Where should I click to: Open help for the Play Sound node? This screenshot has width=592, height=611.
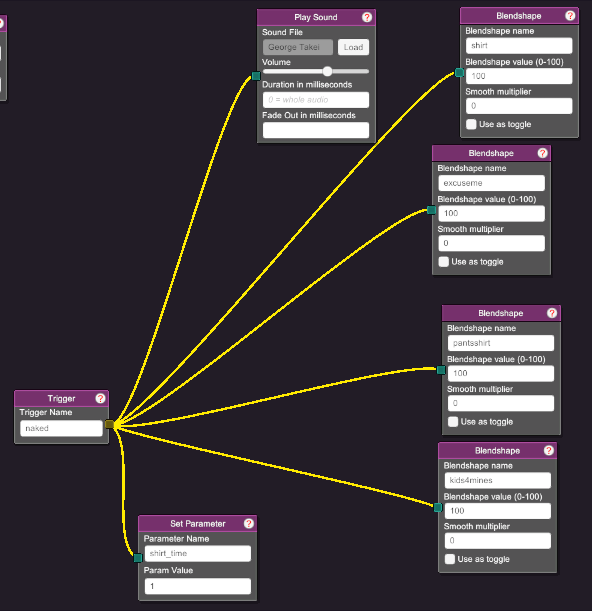(x=367, y=17)
